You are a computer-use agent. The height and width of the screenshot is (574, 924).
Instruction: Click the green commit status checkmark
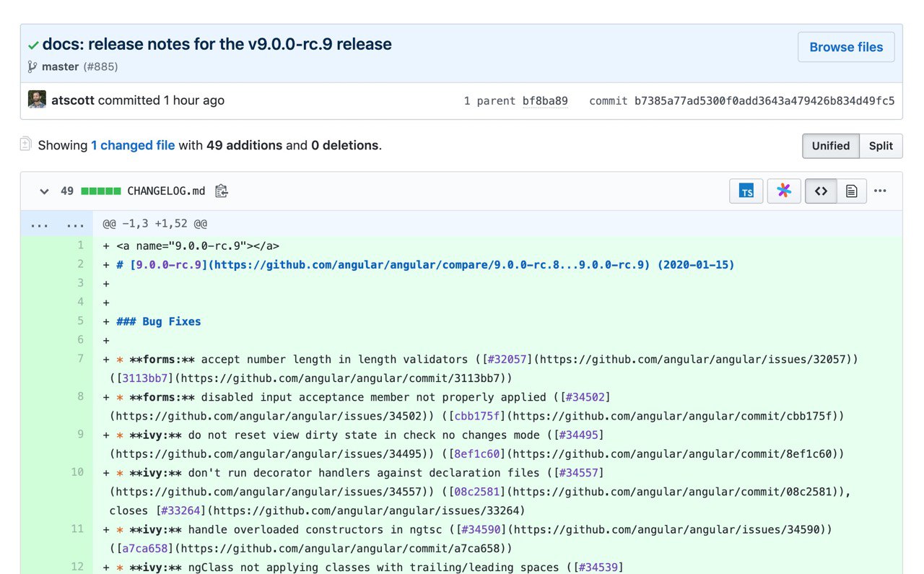coord(33,45)
